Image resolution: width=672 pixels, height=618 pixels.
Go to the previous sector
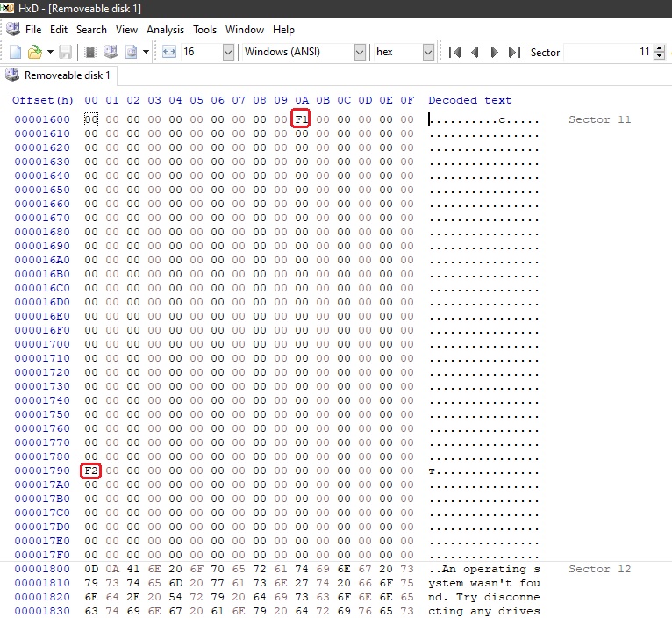pos(475,53)
